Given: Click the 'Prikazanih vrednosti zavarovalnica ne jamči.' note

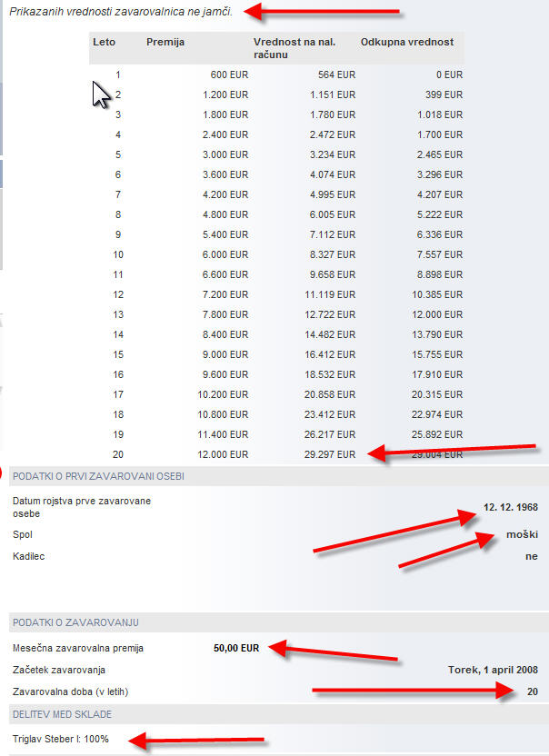Looking at the screenshot, I should 121,12.
